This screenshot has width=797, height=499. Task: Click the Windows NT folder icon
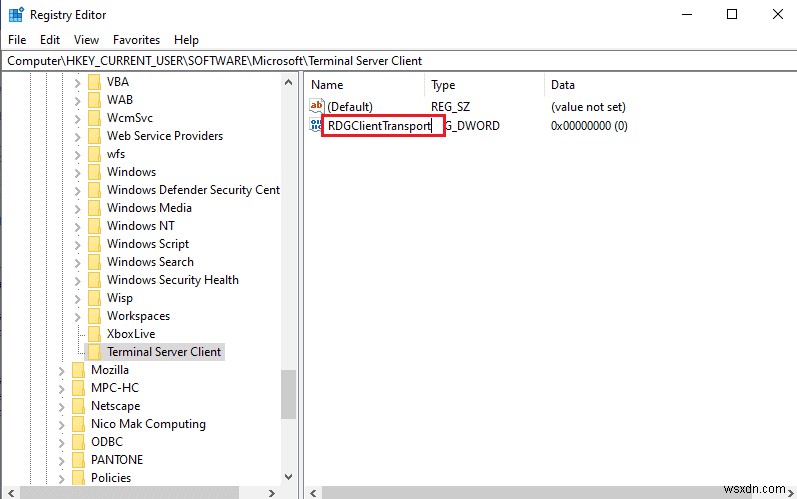tap(94, 226)
